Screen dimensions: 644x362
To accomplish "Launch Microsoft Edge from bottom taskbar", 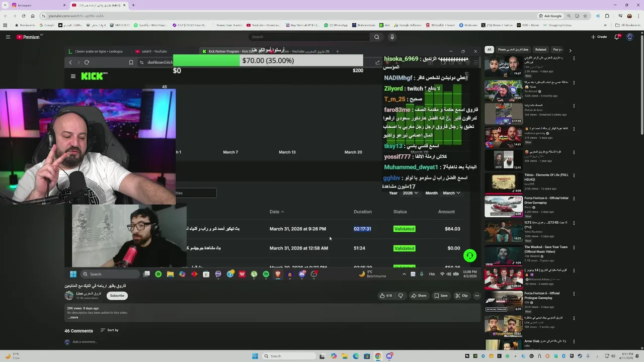I will [356, 356].
